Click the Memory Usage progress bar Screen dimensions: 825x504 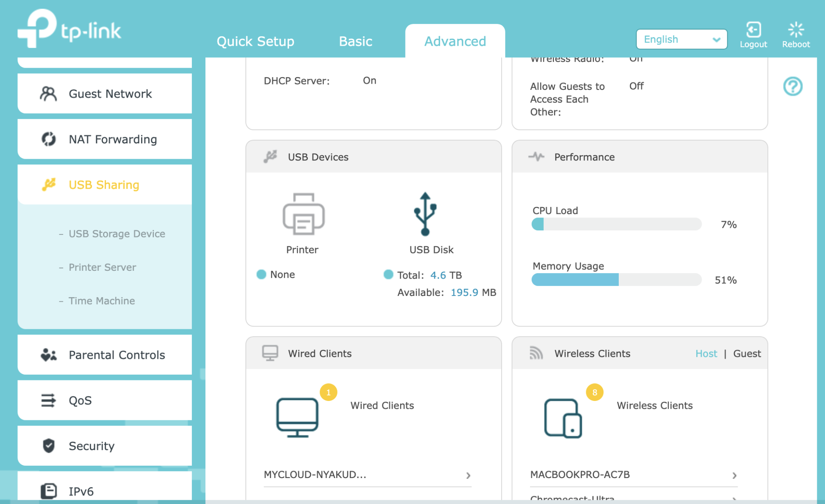(616, 279)
